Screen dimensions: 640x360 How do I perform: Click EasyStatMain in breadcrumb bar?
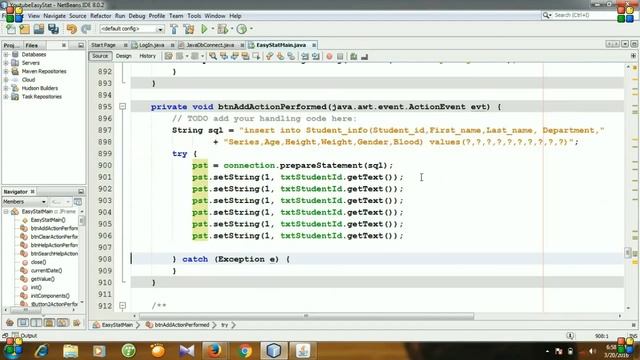pyautogui.click(x=117, y=325)
